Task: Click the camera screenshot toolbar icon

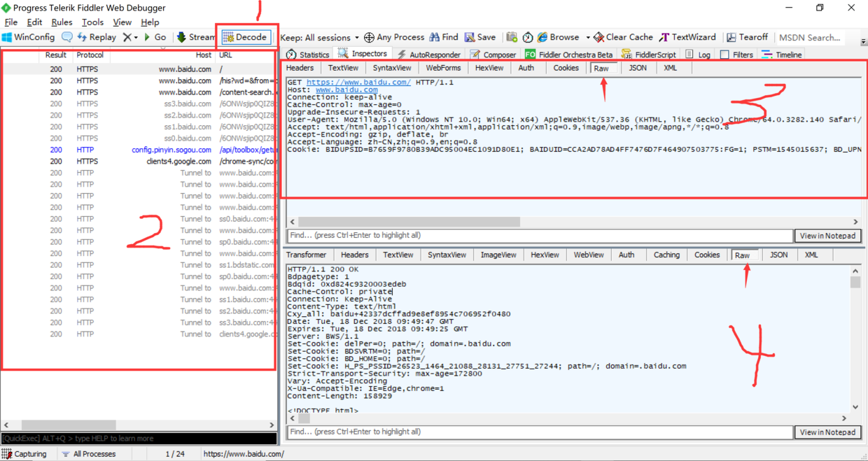Action: (512, 37)
